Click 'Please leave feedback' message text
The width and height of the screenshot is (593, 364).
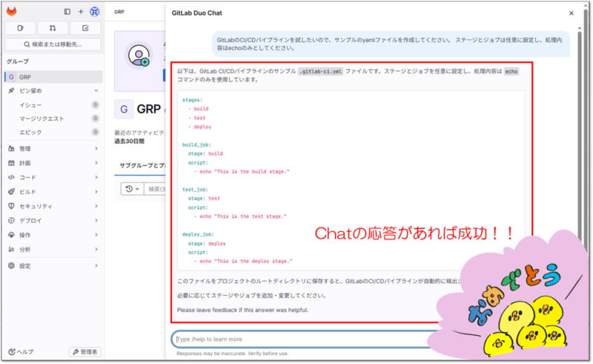click(x=243, y=310)
